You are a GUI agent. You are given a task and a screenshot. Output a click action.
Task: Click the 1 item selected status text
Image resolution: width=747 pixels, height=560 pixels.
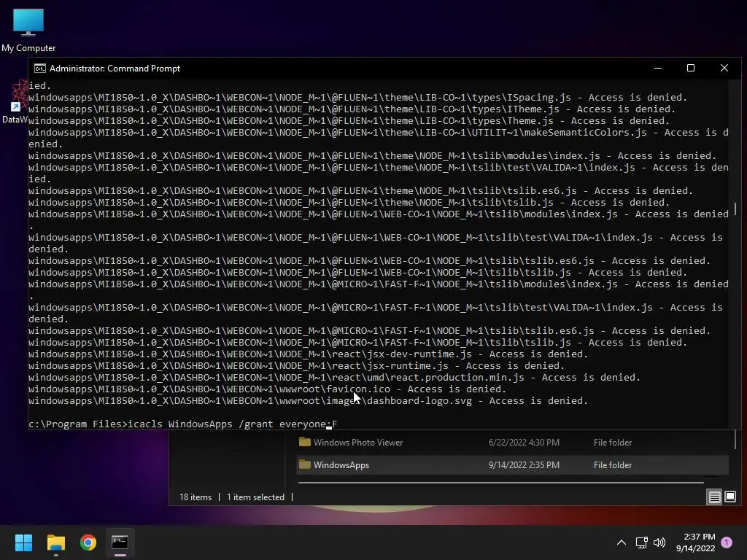[x=255, y=497]
